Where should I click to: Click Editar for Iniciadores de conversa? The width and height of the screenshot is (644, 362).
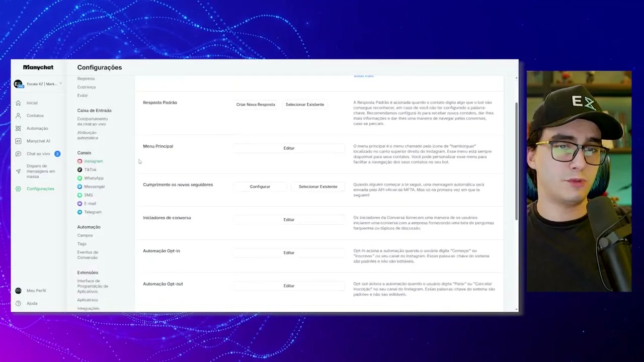point(289,220)
